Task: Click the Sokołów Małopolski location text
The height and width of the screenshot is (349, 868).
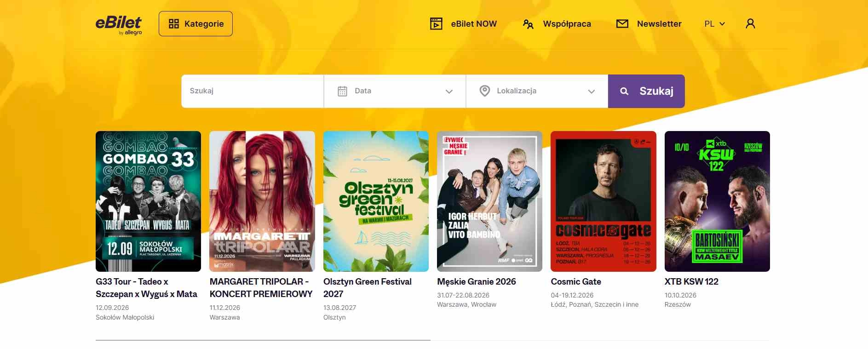Action: point(125,317)
